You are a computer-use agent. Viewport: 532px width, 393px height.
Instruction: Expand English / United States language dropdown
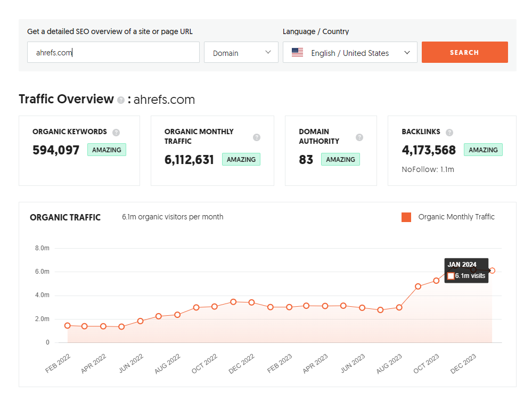click(x=350, y=52)
